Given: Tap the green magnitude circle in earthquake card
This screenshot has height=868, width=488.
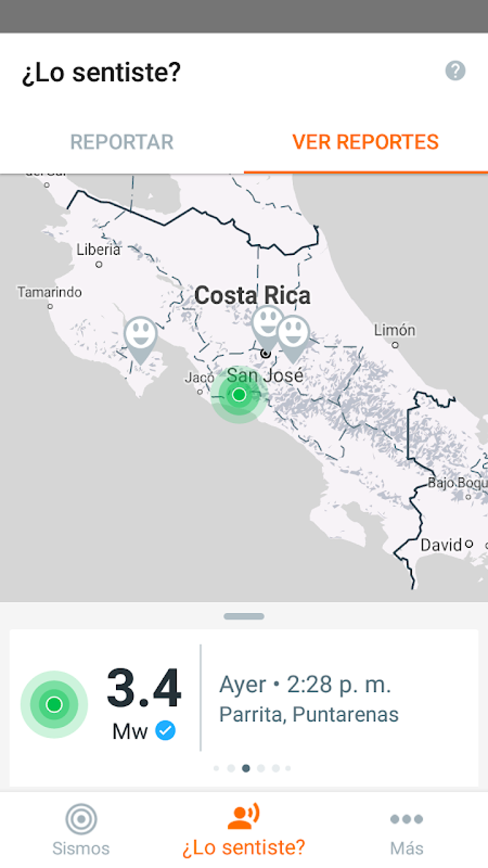Looking at the screenshot, I should pos(54,704).
